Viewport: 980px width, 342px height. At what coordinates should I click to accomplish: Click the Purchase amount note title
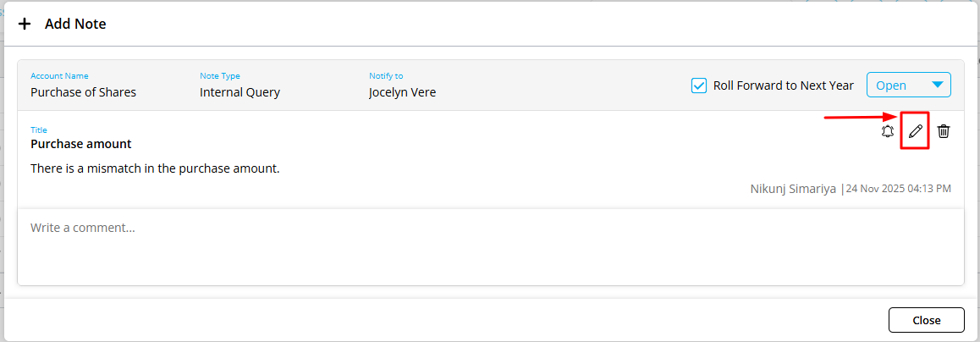pyautogui.click(x=81, y=144)
